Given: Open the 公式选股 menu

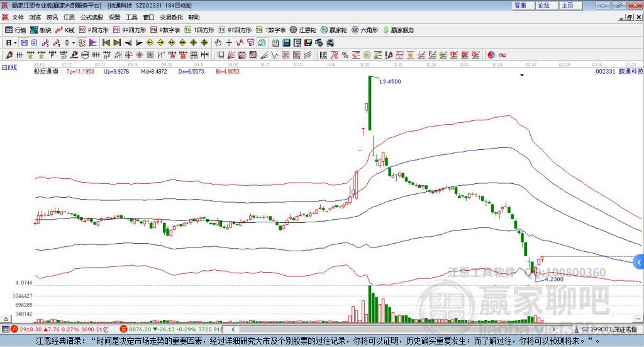Looking at the screenshot, I should [x=92, y=17].
